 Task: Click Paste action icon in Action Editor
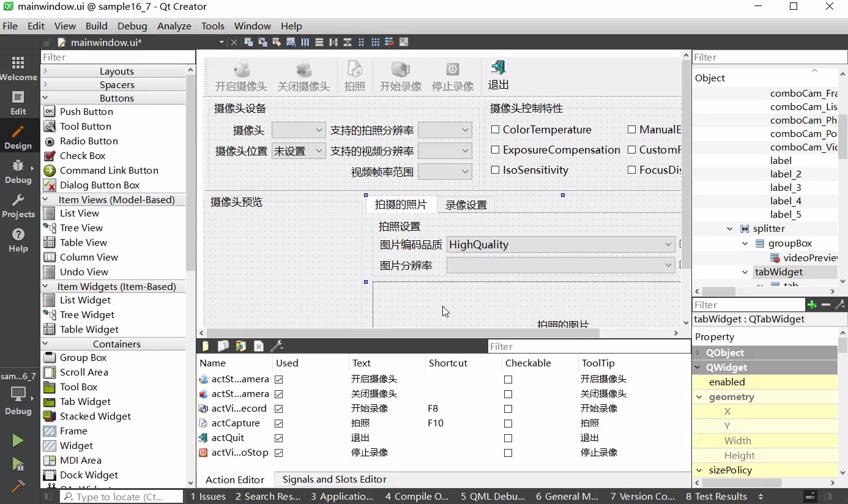(241, 346)
